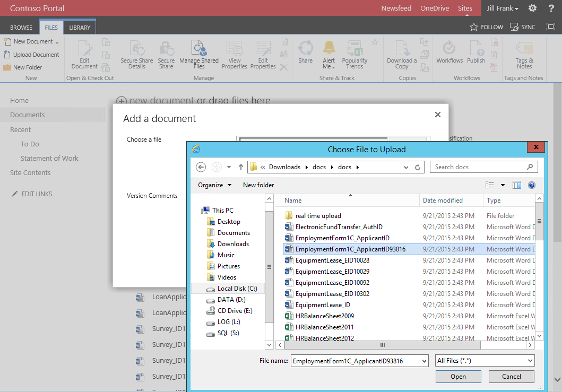Open the Site Contents link
Viewport: 562px width, 392px height.
point(30,173)
